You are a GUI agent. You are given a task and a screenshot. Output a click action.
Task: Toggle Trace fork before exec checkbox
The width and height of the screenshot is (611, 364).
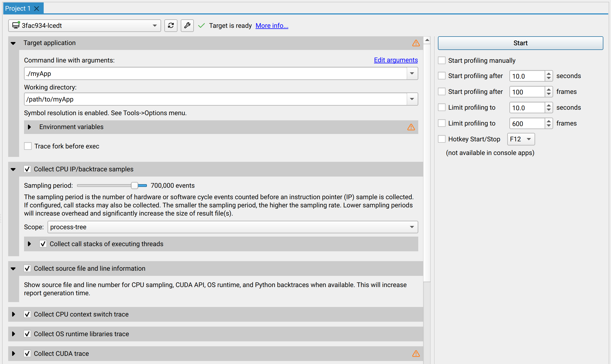(x=28, y=146)
